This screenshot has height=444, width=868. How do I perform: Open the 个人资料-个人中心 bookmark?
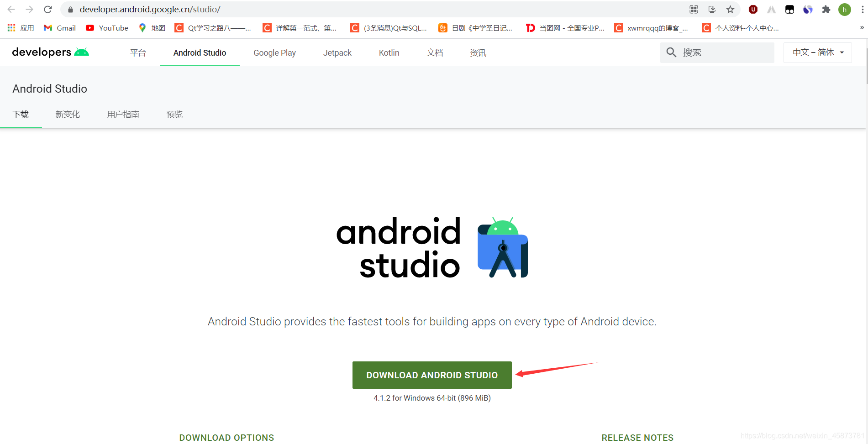(741, 28)
